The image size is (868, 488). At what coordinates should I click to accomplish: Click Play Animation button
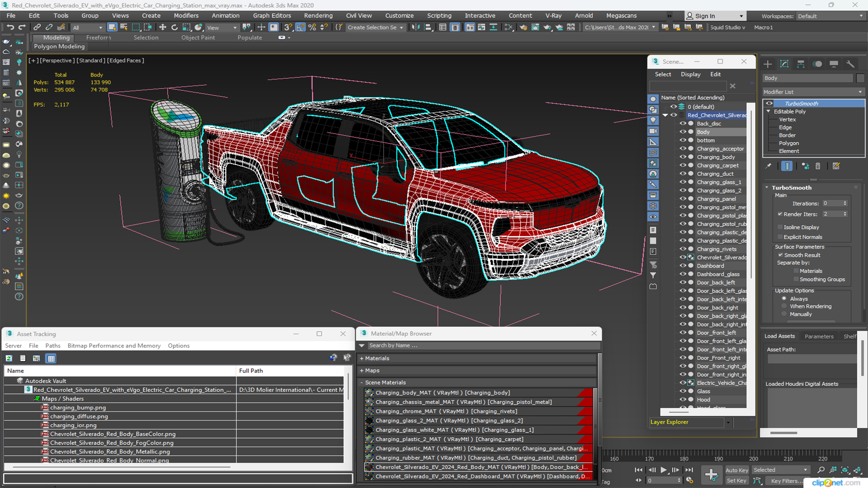pos(663,470)
